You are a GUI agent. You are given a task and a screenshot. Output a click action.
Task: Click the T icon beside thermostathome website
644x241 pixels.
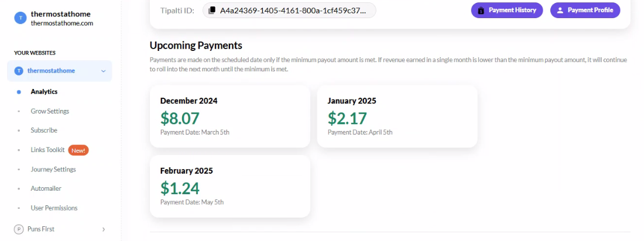tap(19, 71)
